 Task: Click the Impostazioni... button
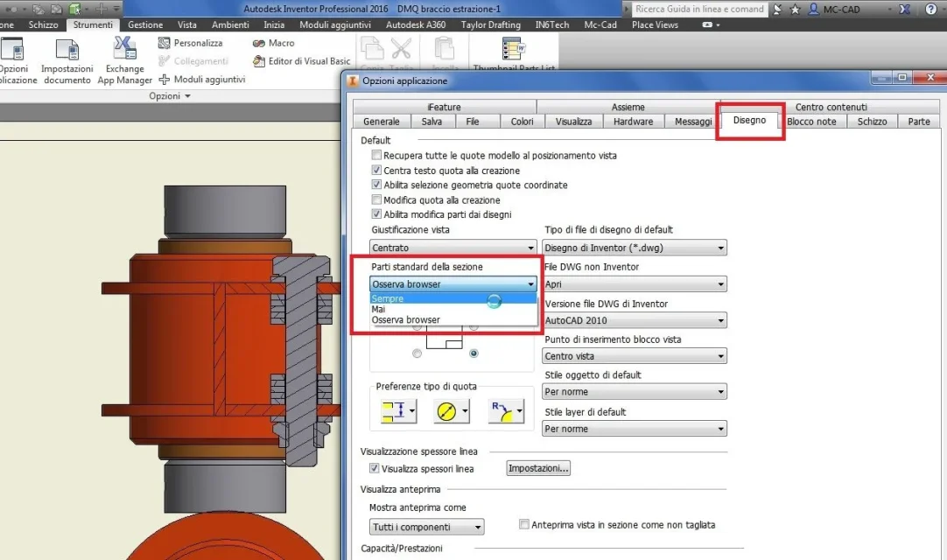(x=538, y=468)
